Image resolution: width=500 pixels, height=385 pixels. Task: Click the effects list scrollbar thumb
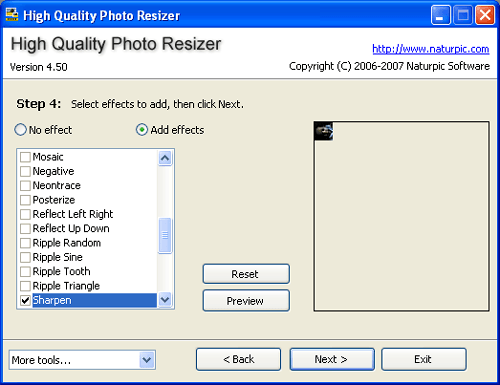coord(165,235)
